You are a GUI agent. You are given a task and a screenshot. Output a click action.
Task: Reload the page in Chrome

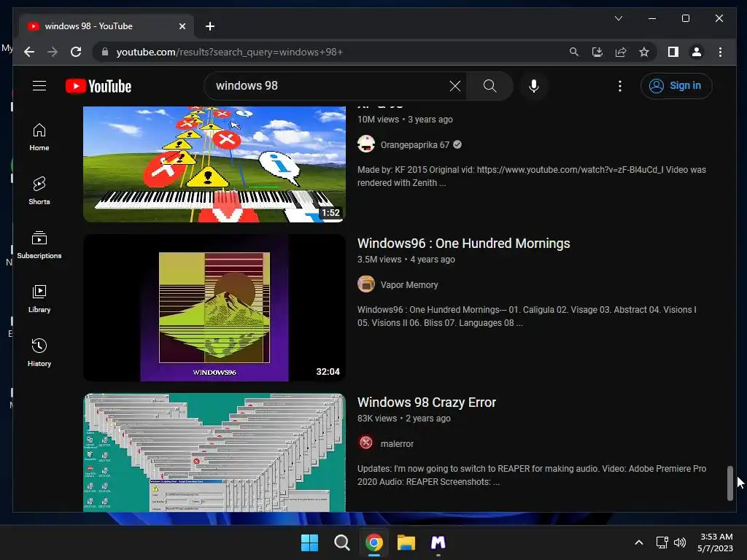point(76,52)
